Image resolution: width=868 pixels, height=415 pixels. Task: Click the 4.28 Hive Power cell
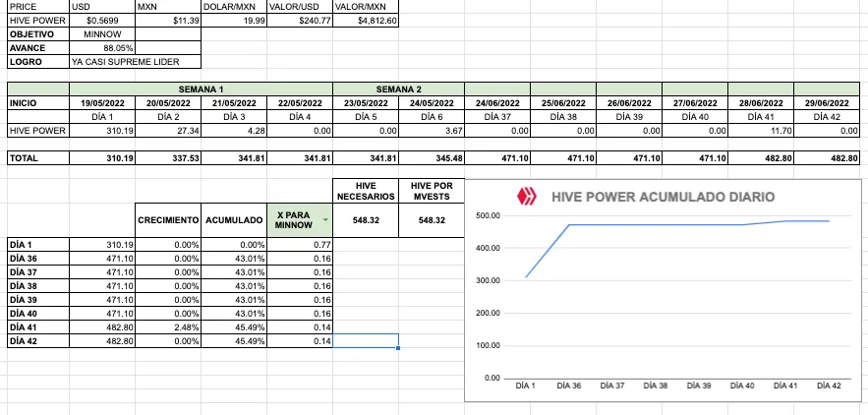pyautogui.click(x=234, y=131)
